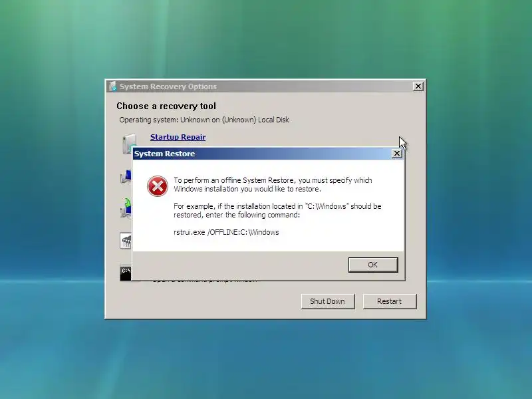This screenshot has height=399, width=532.
Task: Click the Restart button
Action: click(390, 301)
